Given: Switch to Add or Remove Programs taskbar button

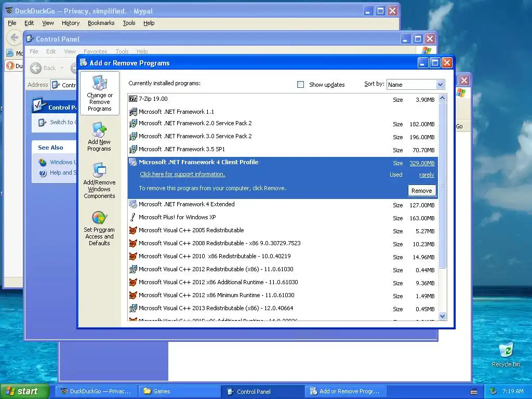Looking at the screenshot, I should coord(345,391).
